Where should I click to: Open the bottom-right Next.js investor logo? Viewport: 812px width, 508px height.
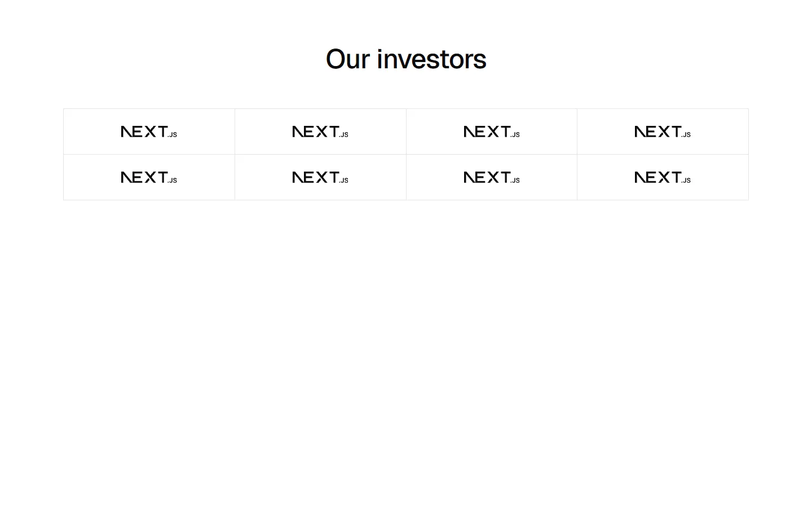coord(663,177)
